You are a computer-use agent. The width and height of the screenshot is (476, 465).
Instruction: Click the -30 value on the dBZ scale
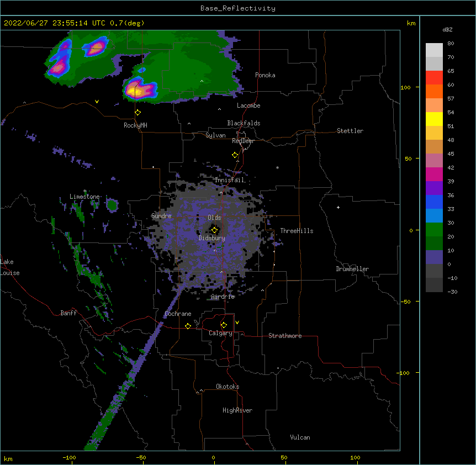tap(452, 292)
